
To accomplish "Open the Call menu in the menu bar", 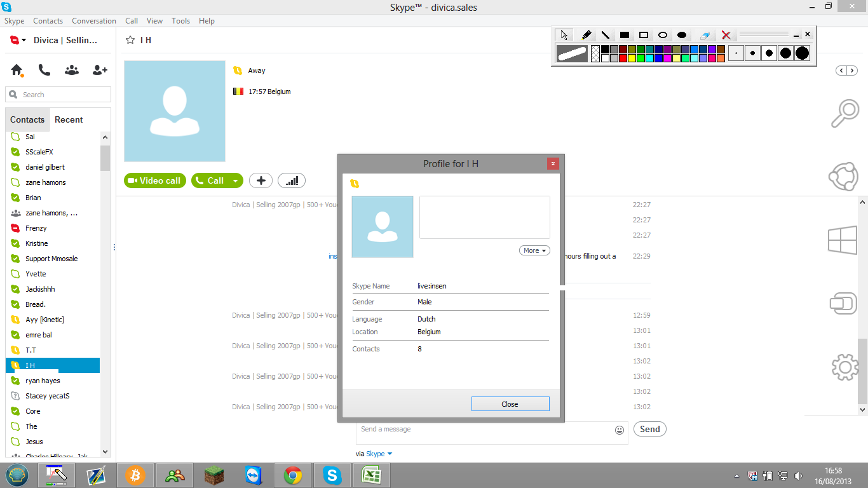I will coord(132,21).
